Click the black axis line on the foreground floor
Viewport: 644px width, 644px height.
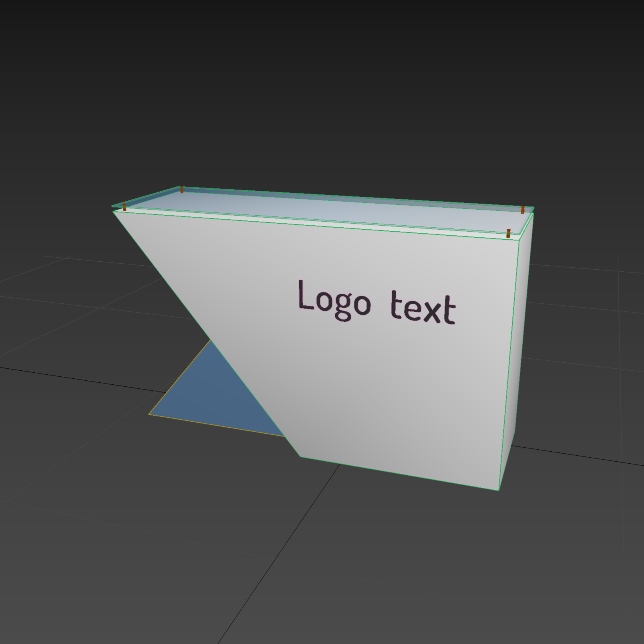click(280, 553)
